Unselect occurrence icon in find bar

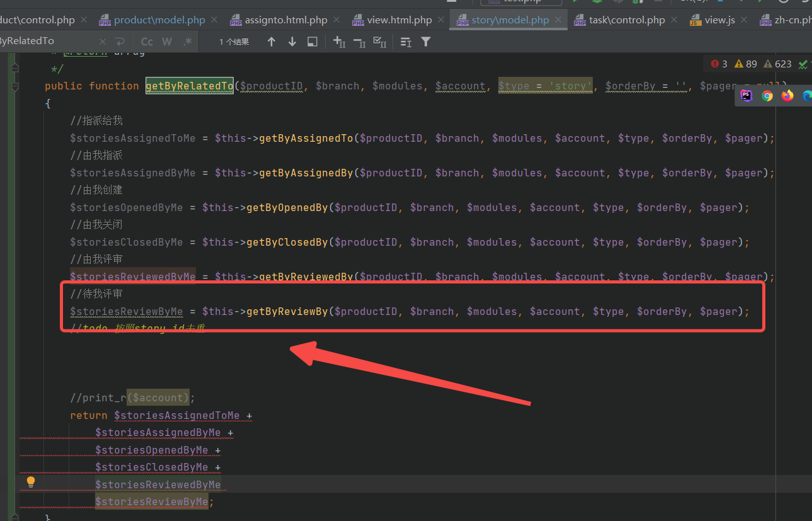coord(359,42)
